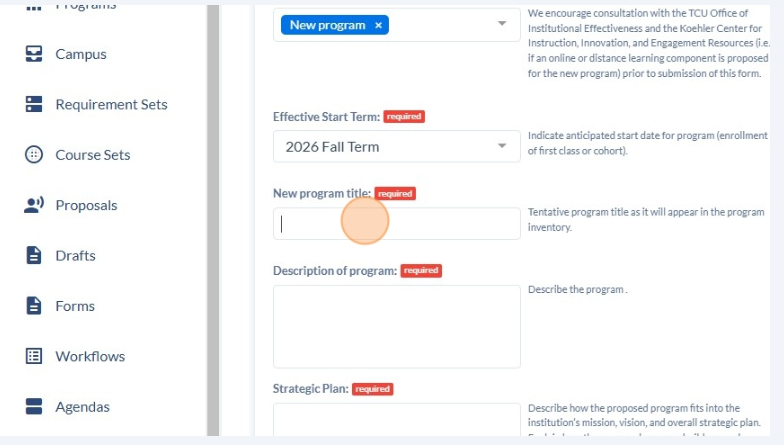This screenshot has height=445, width=784.
Task: Open the Programs icon in the sidebar
Action: 34,8
